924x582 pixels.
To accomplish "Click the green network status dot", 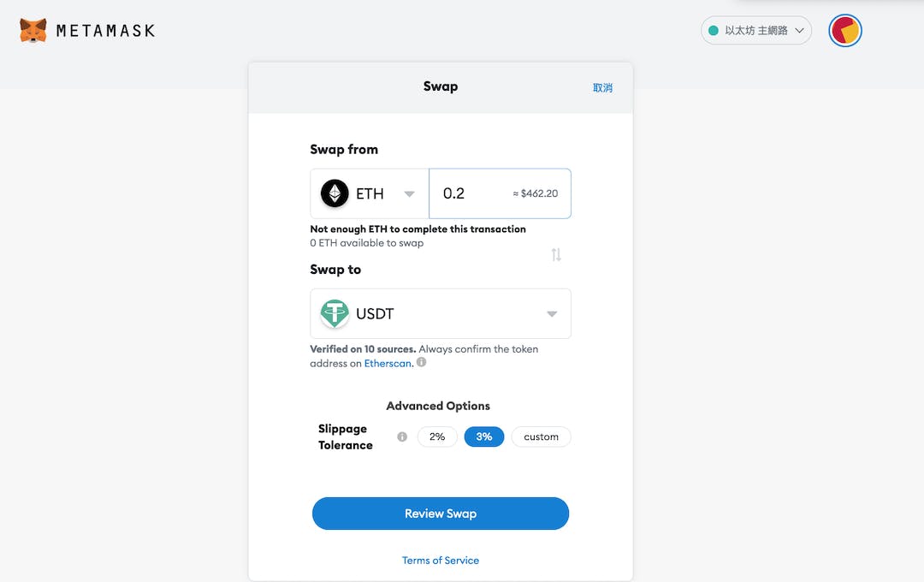I will pos(713,31).
